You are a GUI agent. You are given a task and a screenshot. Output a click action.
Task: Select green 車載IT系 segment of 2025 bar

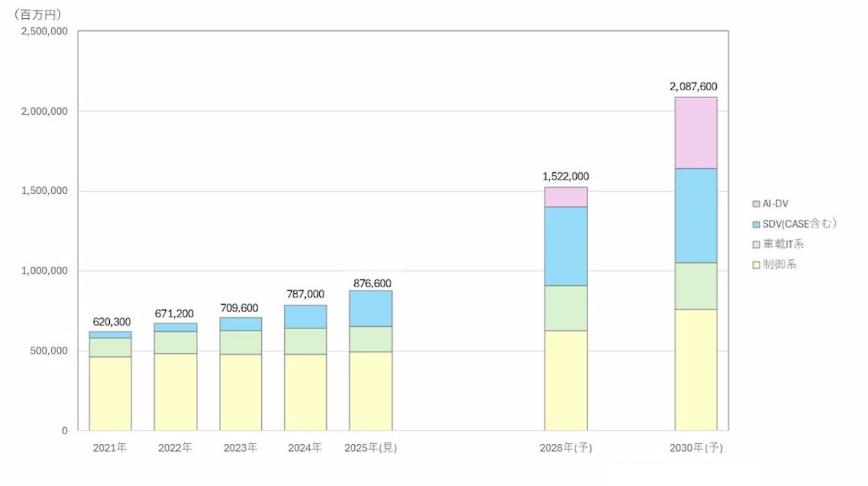pyautogui.click(x=371, y=339)
